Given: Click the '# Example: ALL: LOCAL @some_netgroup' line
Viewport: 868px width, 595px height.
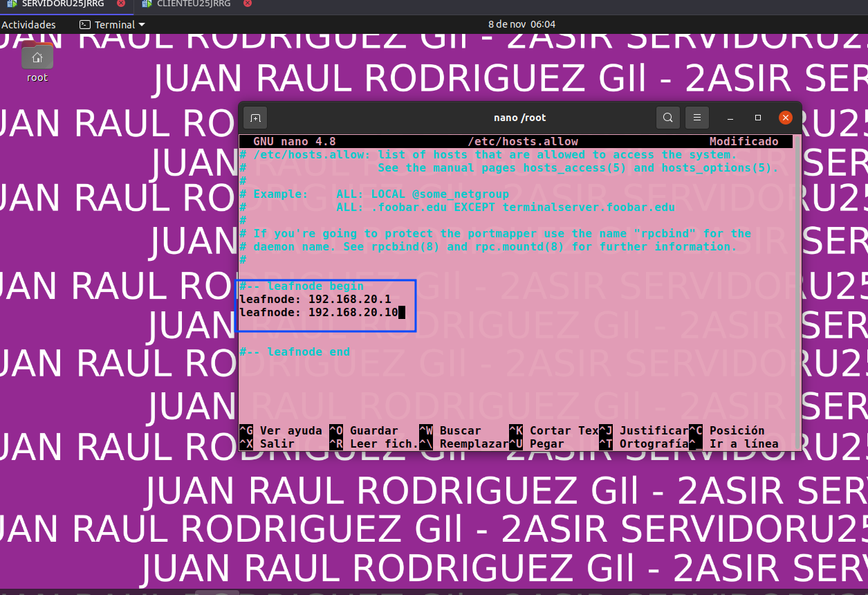Looking at the screenshot, I should click(x=374, y=194).
